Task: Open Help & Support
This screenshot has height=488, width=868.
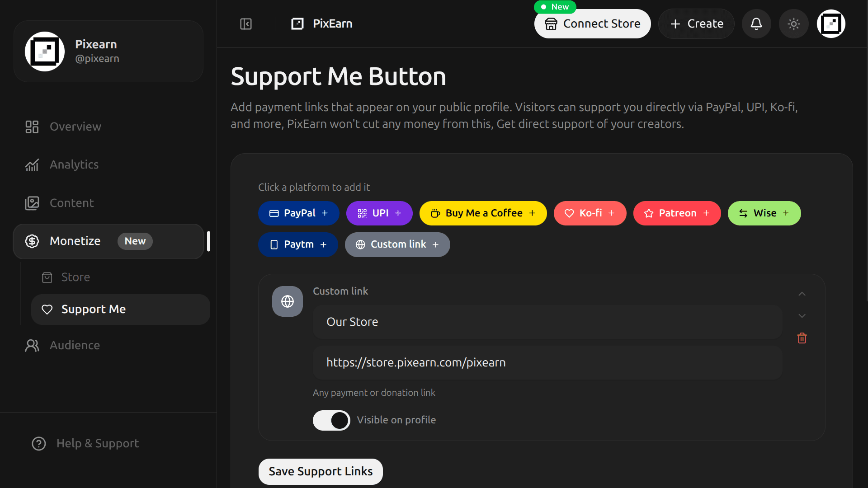Action: [108, 443]
